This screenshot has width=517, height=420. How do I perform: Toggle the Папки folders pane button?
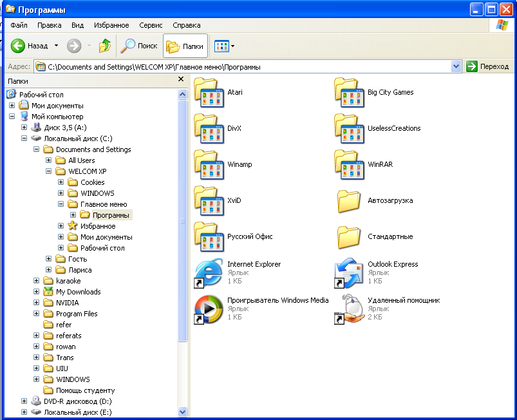(185, 46)
